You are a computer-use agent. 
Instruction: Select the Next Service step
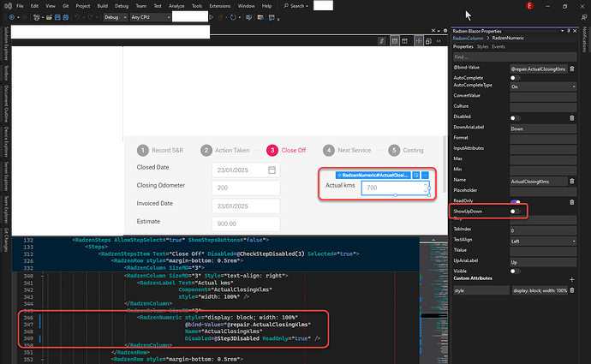347,151
